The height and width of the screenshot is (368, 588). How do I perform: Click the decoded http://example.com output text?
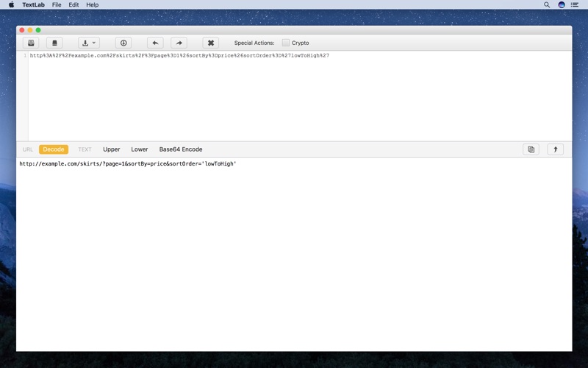pos(128,163)
